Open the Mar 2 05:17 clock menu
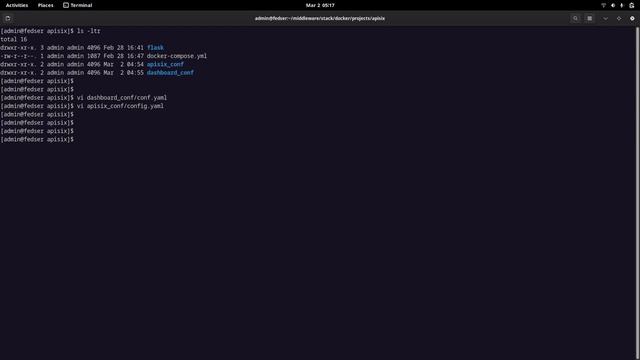Screen dimensions: 640x360 pos(320,5)
